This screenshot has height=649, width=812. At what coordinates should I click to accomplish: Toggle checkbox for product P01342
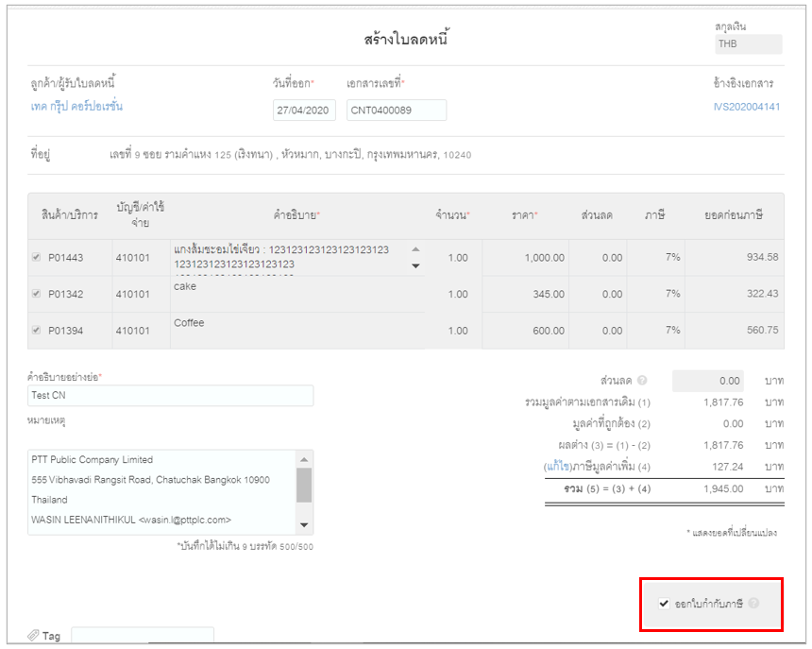36,293
